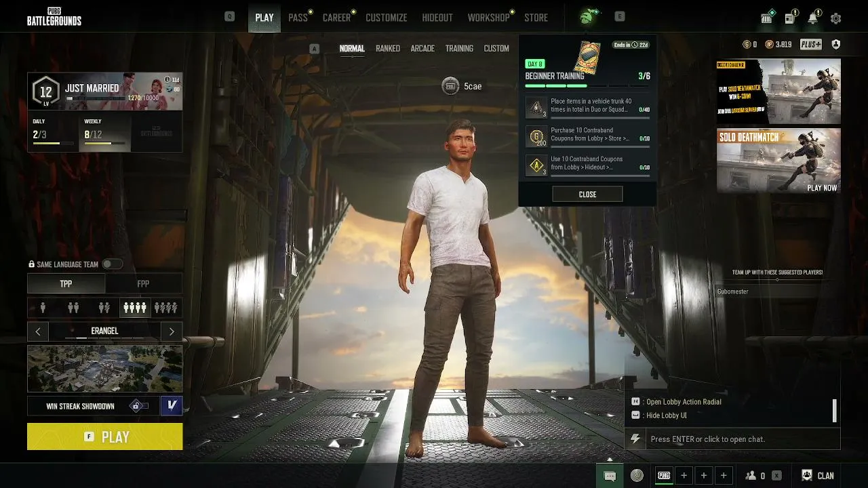Open the inventory crate icon in top bar
This screenshot has width=868, height=488.
click(x=767, y=19)
